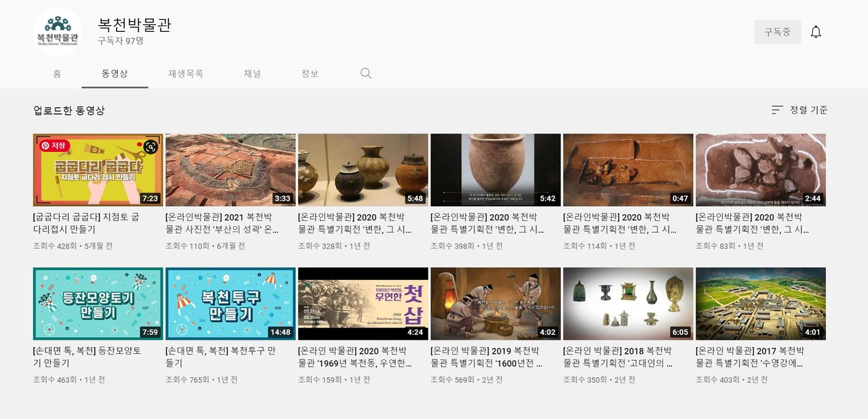
Task: Click the notification bell icon
Action: point(816,31)
